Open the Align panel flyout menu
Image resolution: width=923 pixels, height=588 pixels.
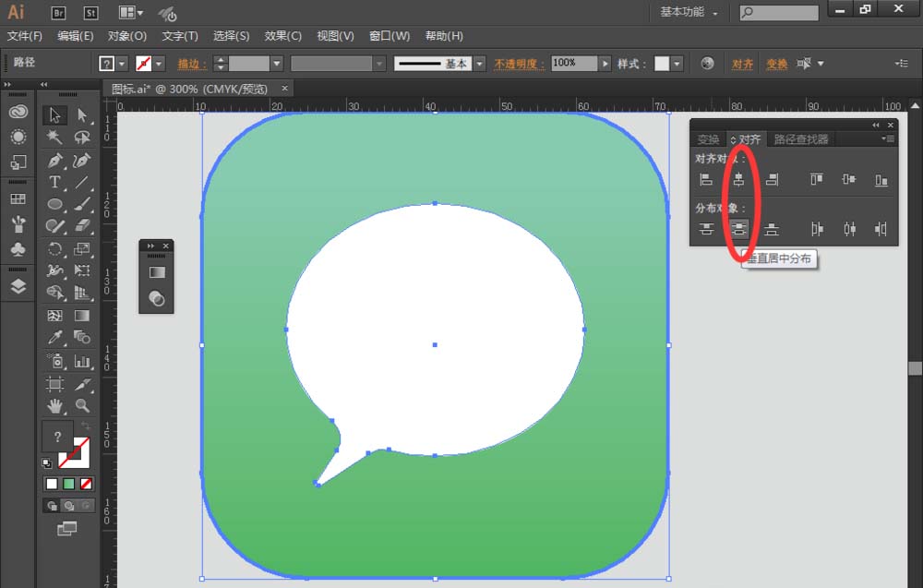click(x=887, y=138)
